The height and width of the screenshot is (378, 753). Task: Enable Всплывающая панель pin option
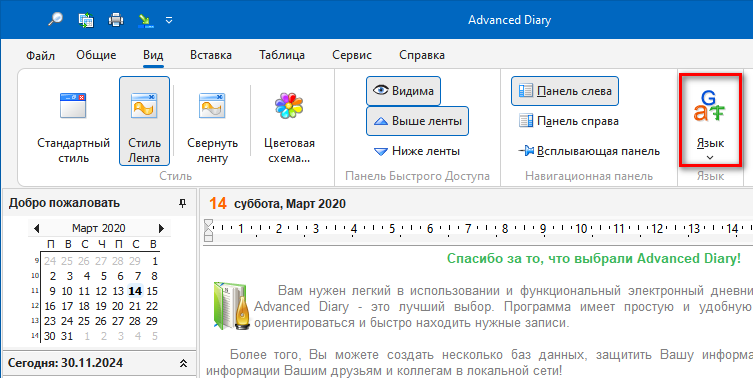tap(589, 151)
